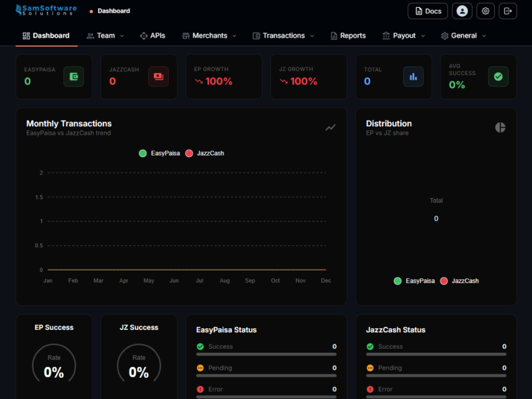The width and height of the screenshot is (532, 399).
Task: Click the Distribution pie chart icon
Action: click(x=500, y=128)
